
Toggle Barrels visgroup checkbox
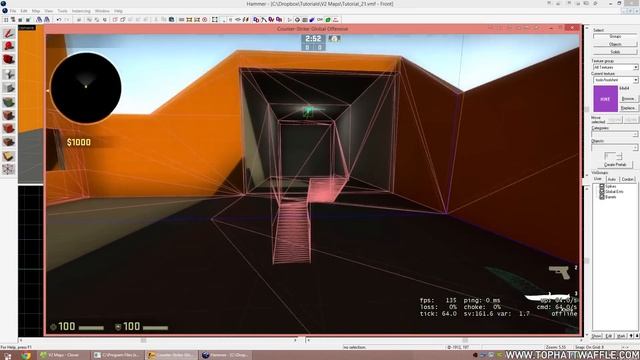(x=602, y=197)
